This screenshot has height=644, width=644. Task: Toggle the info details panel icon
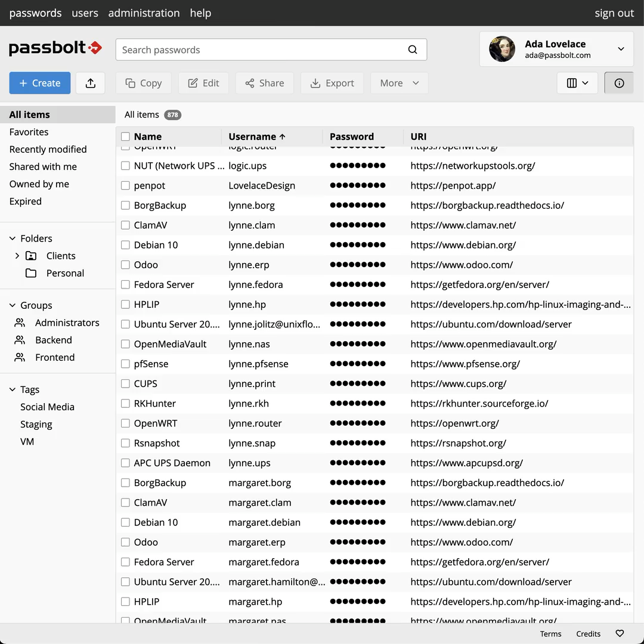[619, 83]
